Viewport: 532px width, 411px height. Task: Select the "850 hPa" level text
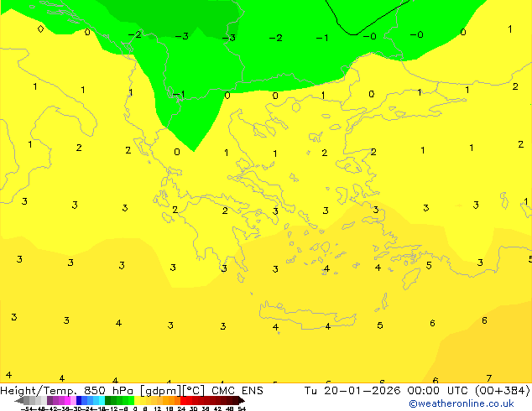(x=108, y=391)
